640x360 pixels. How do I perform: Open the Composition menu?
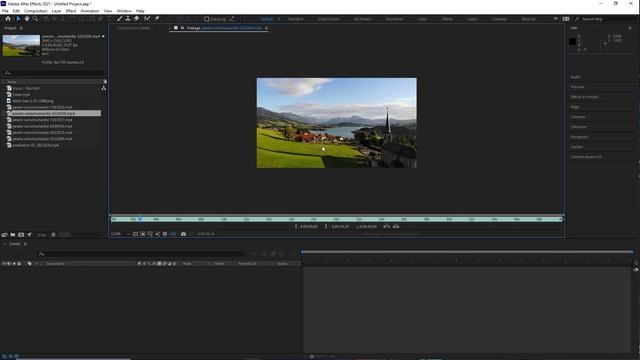pyautogui.click(x=36, y=11)
